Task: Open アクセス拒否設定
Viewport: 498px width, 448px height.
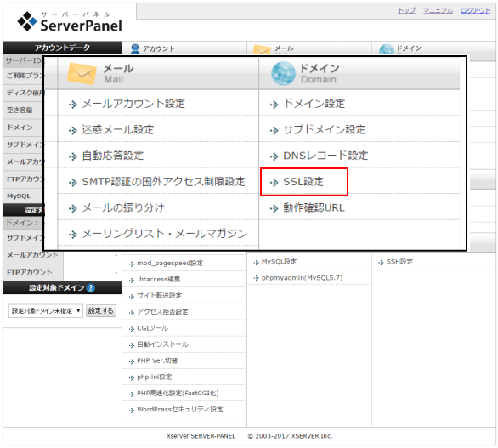Action: click(162, 312)
